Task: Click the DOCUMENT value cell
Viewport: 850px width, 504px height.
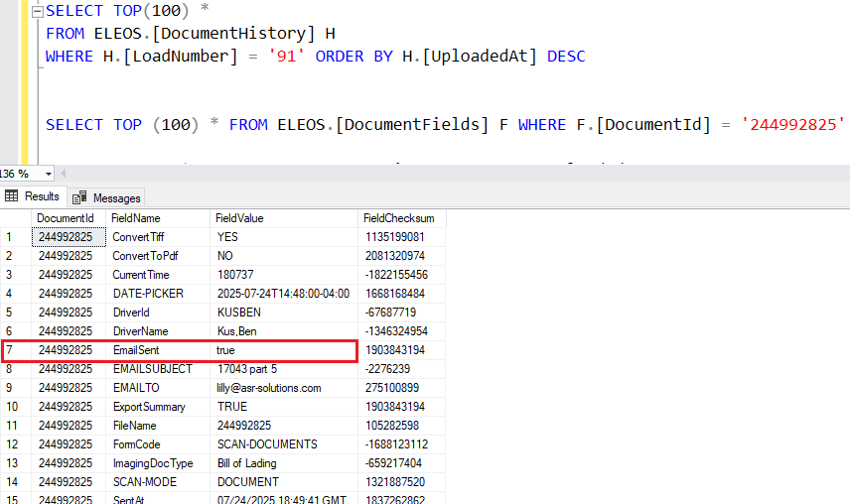Action: pyautogui.click(x=284, y=482)
